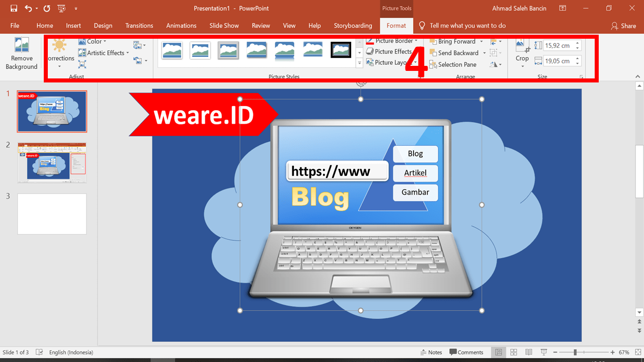This screenshot has height=362, width=644.
Task: Select the Transitions tab
Action: (139, 26)
